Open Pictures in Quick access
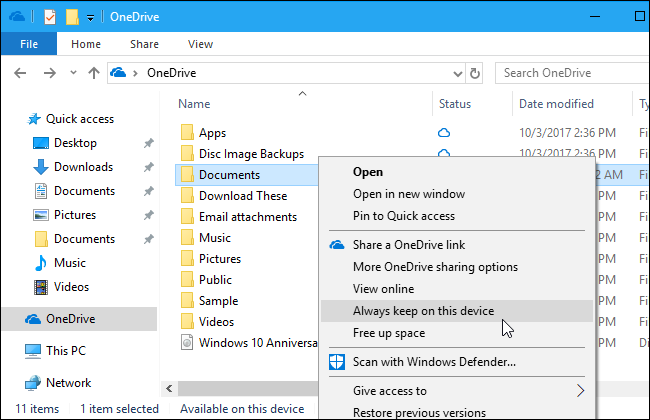The height and width of the screenshot is (420, 650). click(x=75, y=215)
